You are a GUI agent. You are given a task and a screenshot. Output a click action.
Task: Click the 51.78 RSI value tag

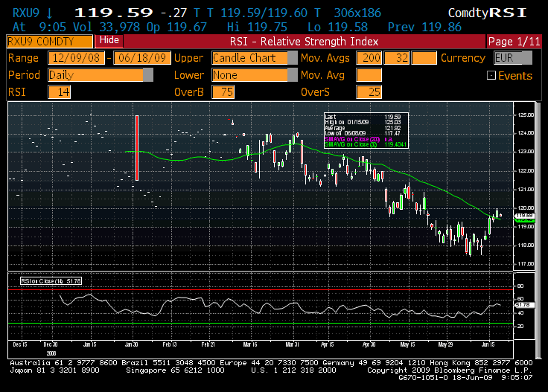coord(524,305)
